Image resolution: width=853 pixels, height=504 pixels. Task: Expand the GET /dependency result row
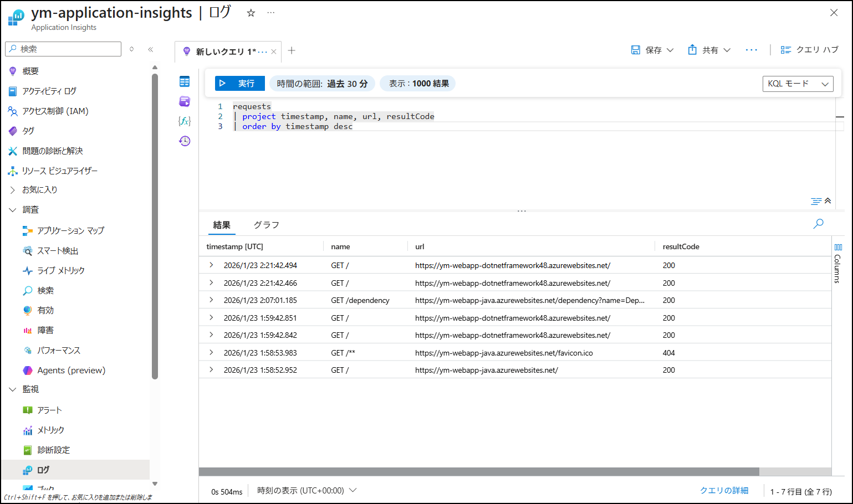coord(211,300)
